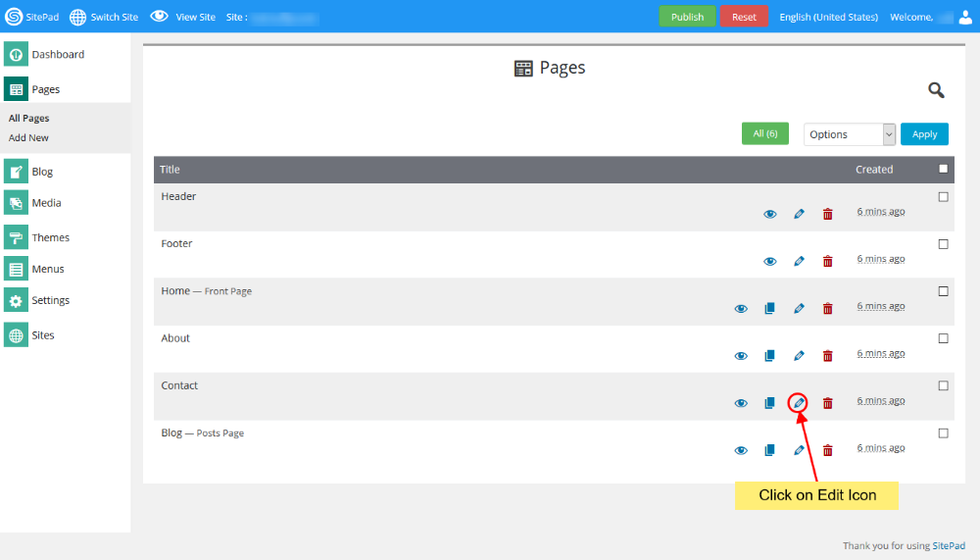The image size is (980, 560).
Task: Click the duplicate icon for the Home page
Action: click(769, 308)
